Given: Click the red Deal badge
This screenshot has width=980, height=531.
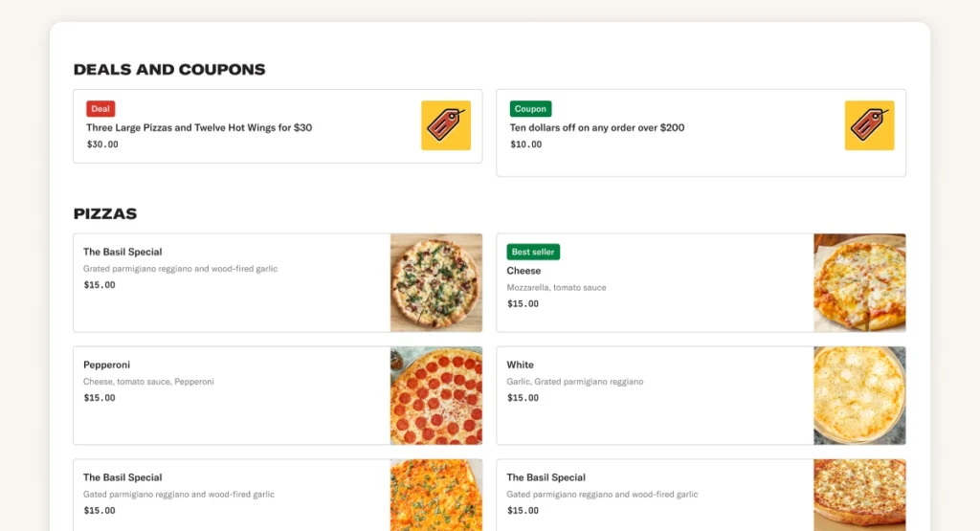Looking at the screenshot, I should (x=100, y=109).
